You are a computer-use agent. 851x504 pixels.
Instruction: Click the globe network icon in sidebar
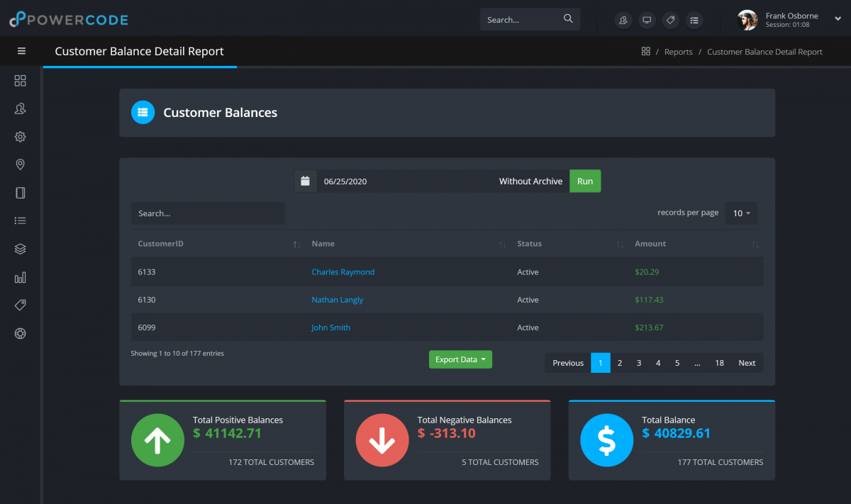20,333
